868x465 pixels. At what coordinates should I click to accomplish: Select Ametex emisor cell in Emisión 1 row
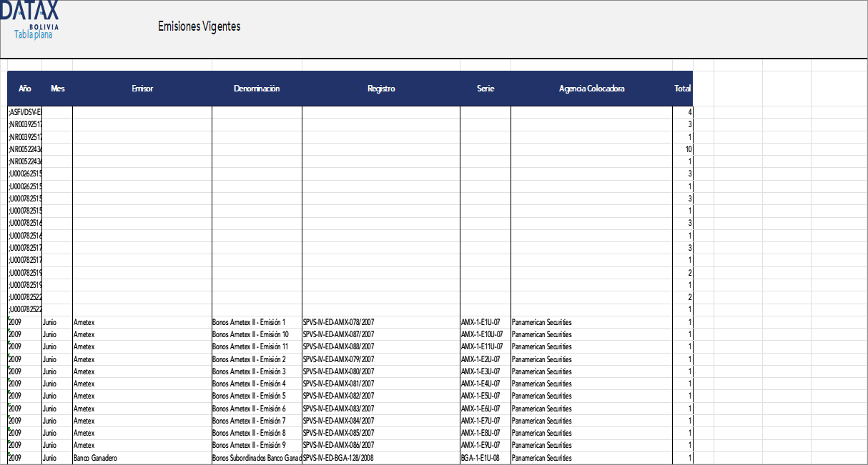[x=142, y=322]
